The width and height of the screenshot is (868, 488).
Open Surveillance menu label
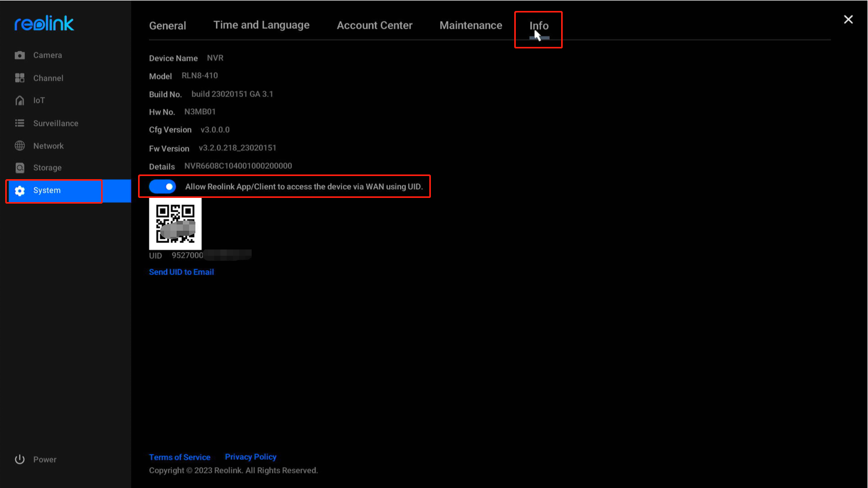(56, 123)
